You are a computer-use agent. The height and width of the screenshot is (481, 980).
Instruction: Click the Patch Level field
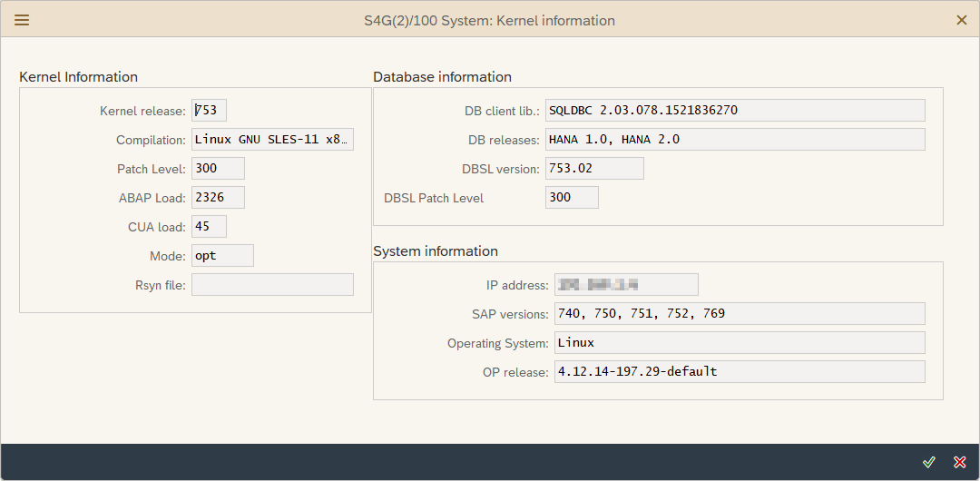click(218, 169)
